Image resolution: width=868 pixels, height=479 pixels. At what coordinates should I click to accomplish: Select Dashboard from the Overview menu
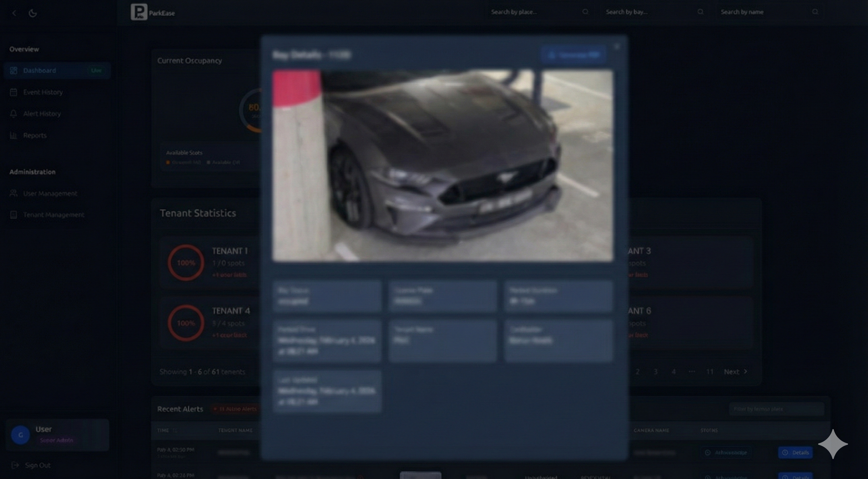[39, 70]
